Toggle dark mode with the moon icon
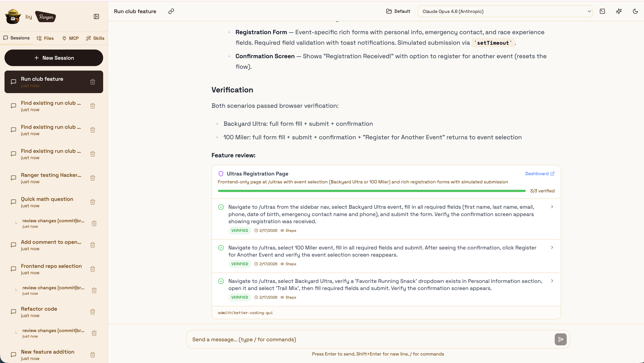The image size is (644, 363). click(x=635, y=11)
